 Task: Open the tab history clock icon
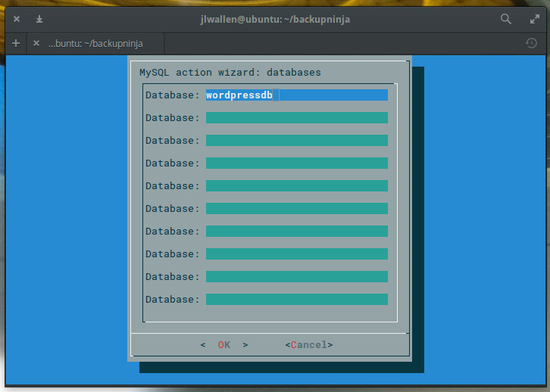[x=531, y=43]
